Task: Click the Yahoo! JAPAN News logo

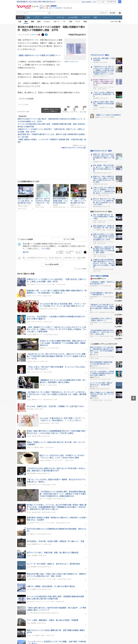Action: (27, 7)
